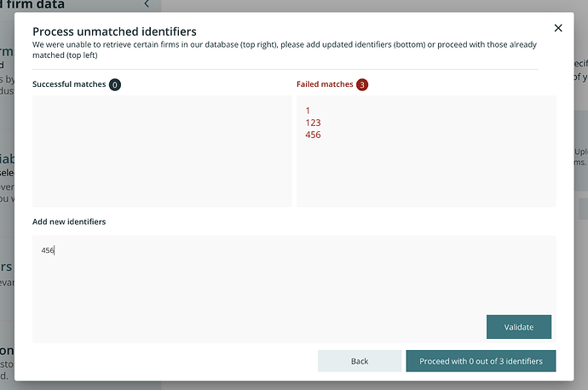Close the Process unmatched identifiers dialog

pos(558,28)
